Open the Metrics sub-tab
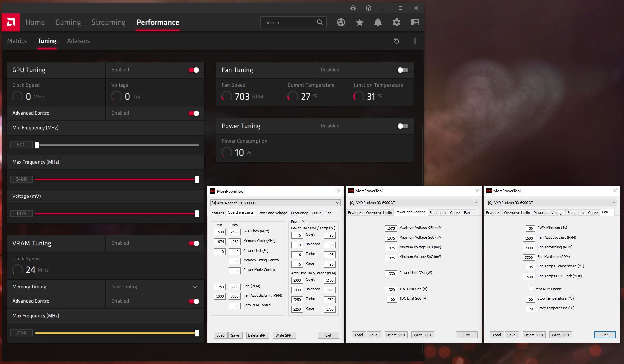Viewport: 624px width, 364px height. point(17,41)
